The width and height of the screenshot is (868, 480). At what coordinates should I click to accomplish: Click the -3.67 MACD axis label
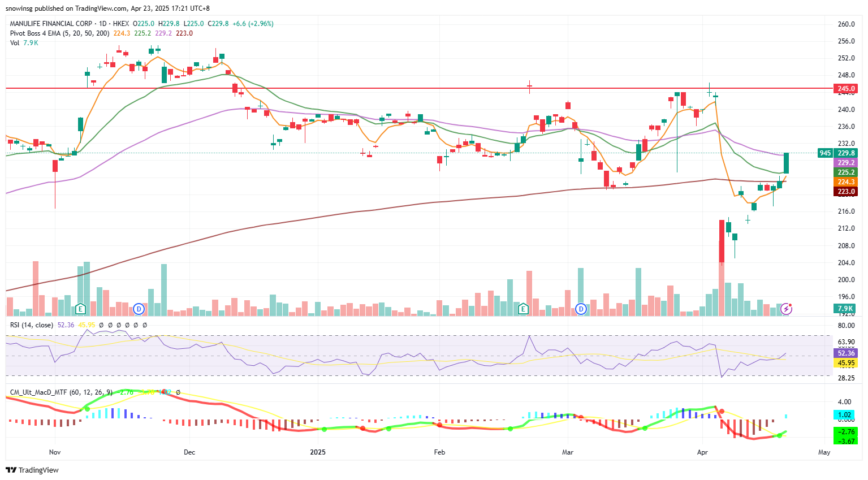[846, 441]
